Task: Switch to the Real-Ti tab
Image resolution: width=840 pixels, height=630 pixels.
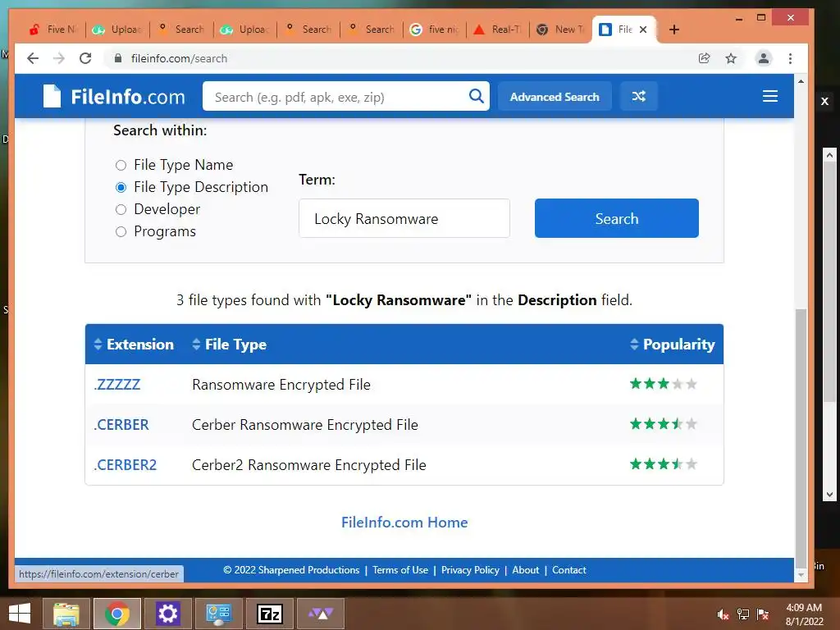Action: [x=498, y=30]
